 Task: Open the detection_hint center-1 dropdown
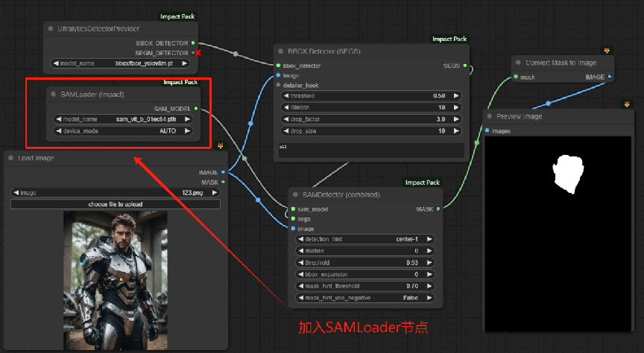[364, 239]
